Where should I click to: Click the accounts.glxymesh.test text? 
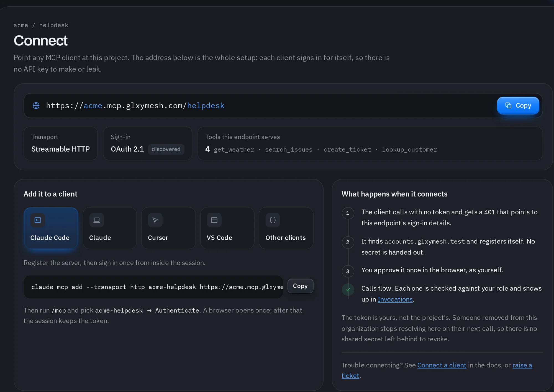pos(424,241)
